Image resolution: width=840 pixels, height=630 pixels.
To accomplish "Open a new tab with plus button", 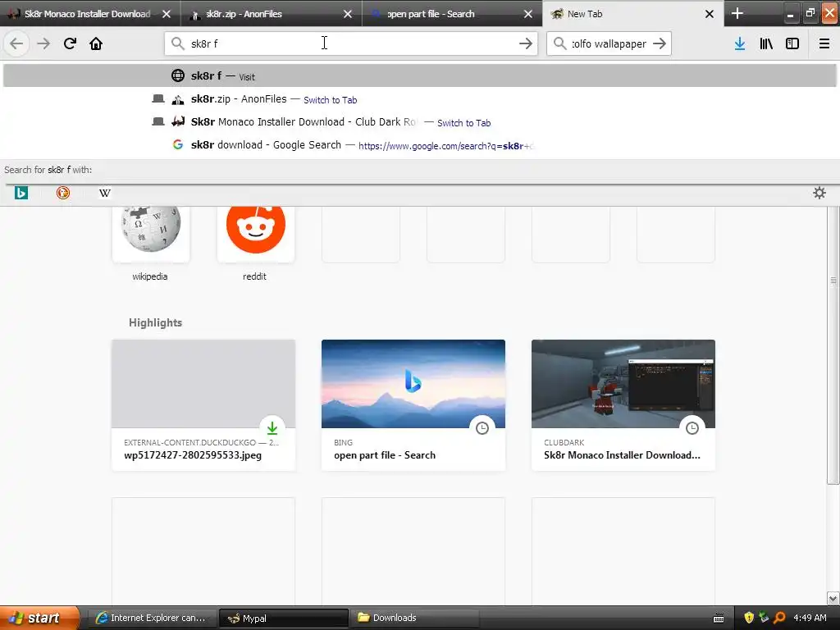I will [737, 13].
